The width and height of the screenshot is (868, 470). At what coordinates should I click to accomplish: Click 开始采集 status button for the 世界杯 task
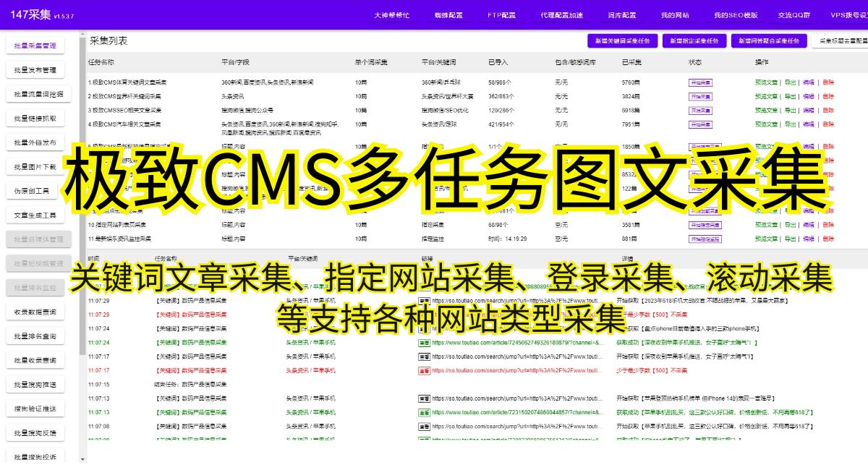click(x=700, y=96)
